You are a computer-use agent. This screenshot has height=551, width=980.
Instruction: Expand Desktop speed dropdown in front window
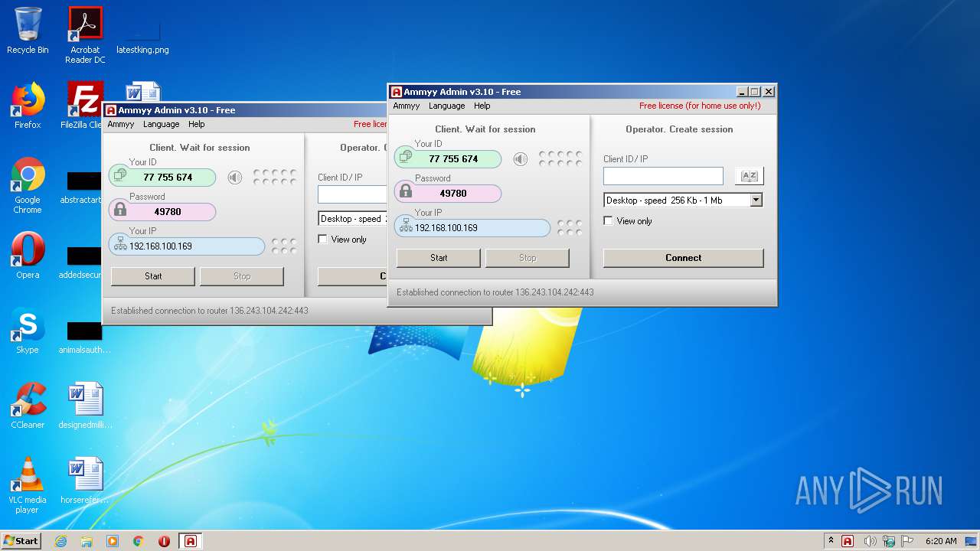756,201
